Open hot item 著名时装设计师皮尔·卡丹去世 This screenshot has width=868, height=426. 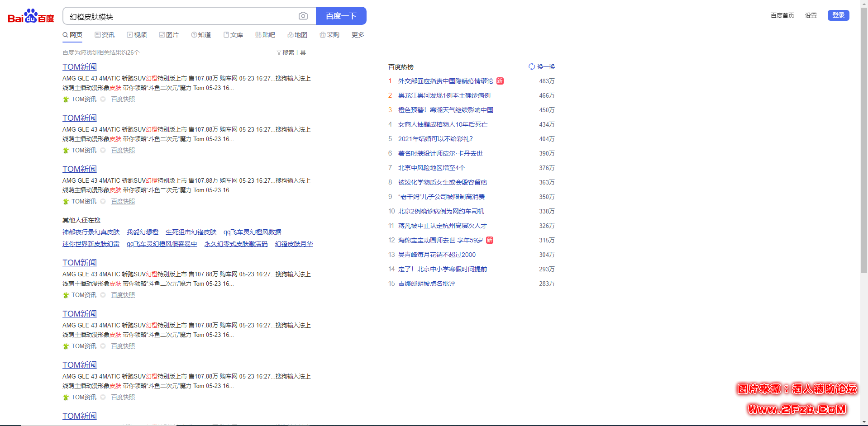click(x=440, y=153)
